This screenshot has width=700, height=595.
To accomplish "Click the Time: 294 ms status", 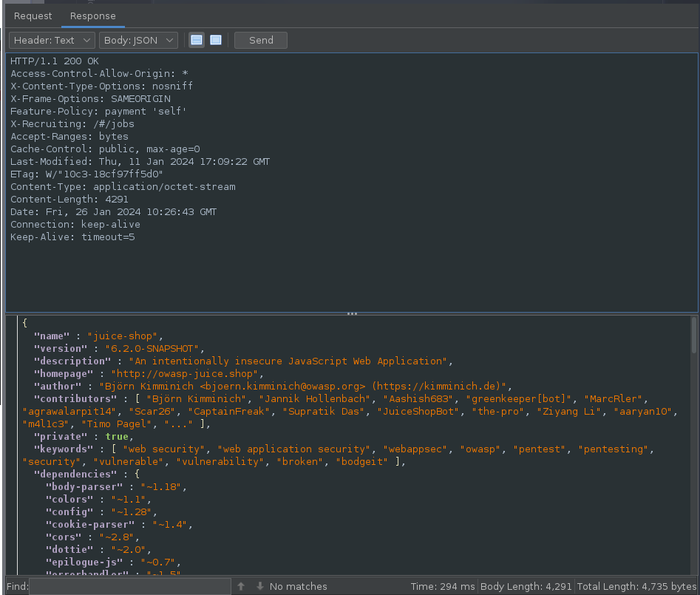I will click(443, 586).
